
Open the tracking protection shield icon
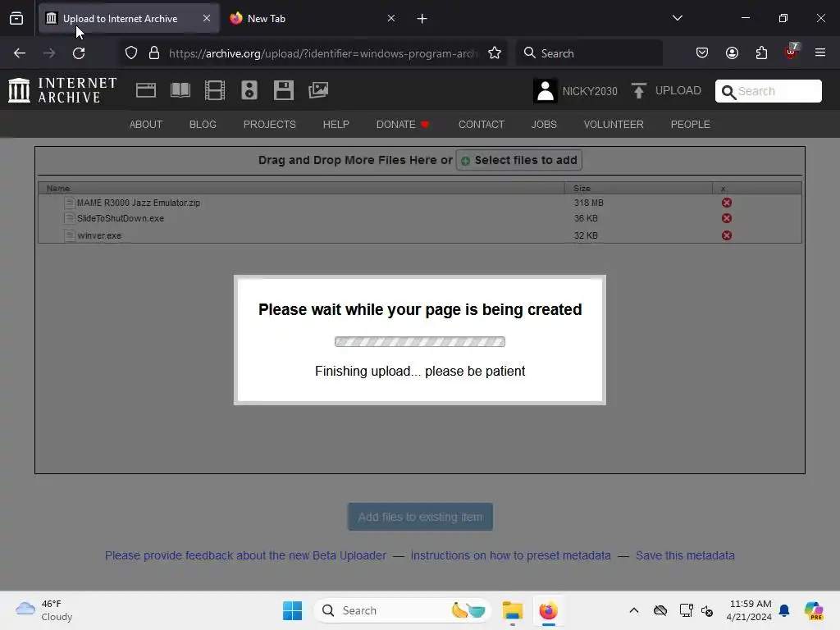pos(131,53)
